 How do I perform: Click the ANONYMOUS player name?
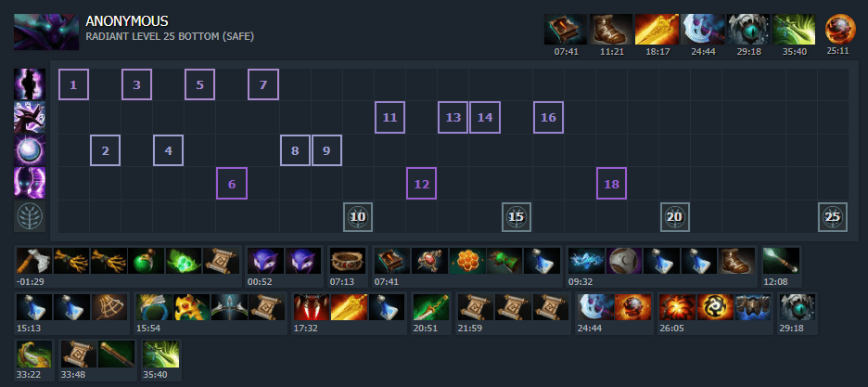[x=127, y=21]
